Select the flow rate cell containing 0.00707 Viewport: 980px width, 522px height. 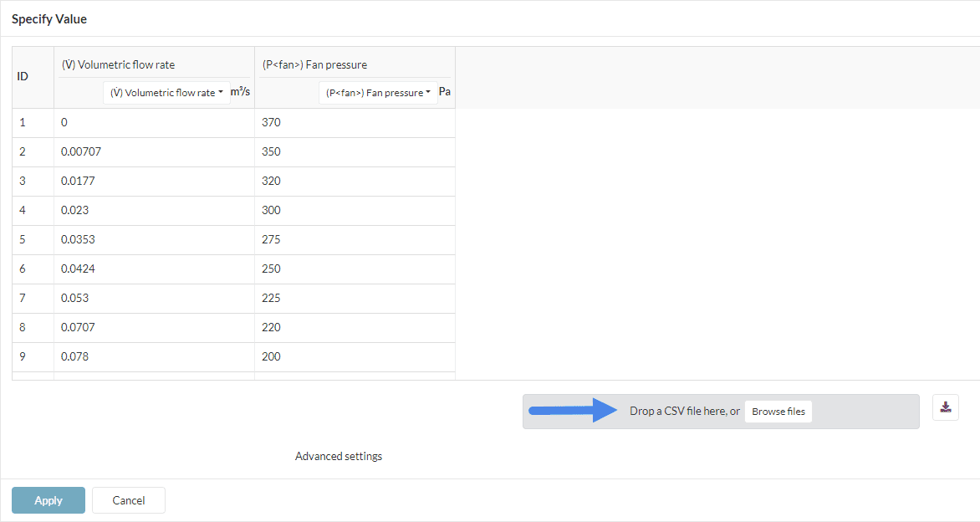(x=154, y=151)
